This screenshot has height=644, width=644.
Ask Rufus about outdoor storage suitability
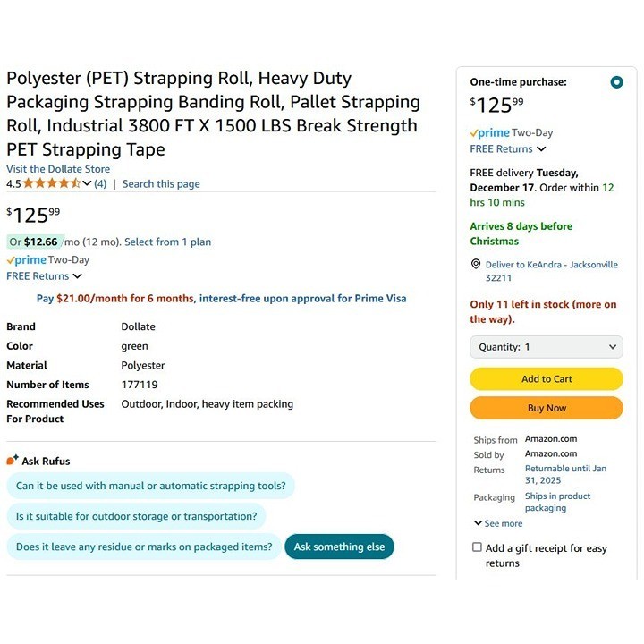click(x=136, y=516)
